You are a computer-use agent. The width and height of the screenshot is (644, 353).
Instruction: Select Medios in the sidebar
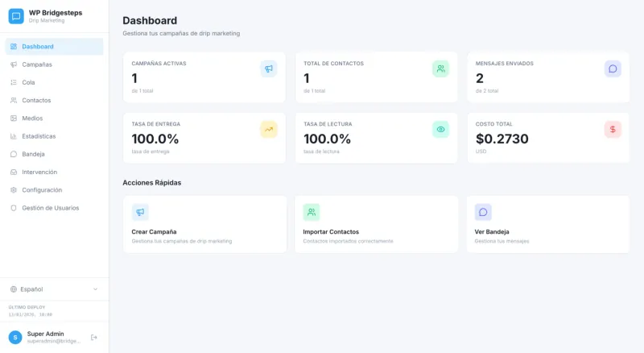click(x=54, y=118)
